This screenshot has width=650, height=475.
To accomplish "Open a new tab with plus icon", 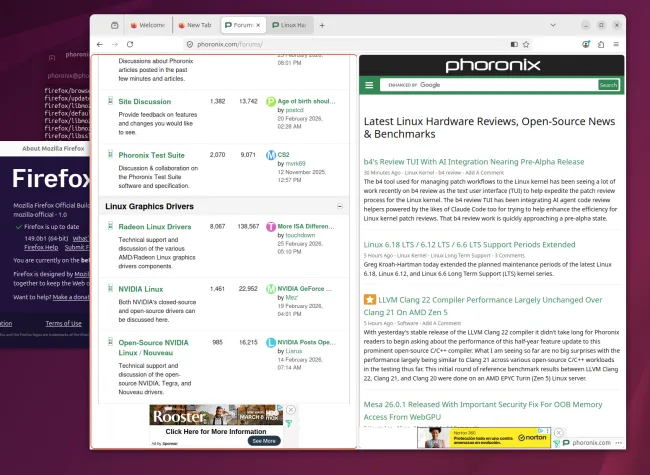I will tap(322, 25).
